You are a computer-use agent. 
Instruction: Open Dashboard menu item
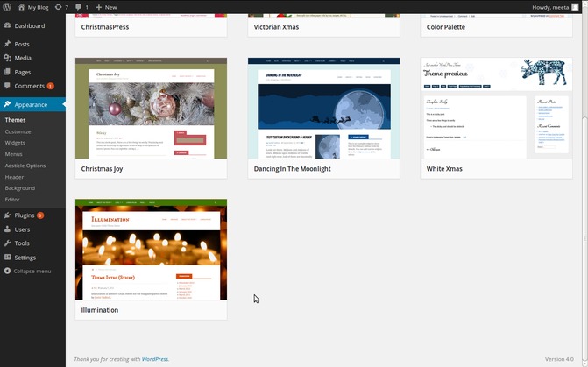tap(30, 26)
